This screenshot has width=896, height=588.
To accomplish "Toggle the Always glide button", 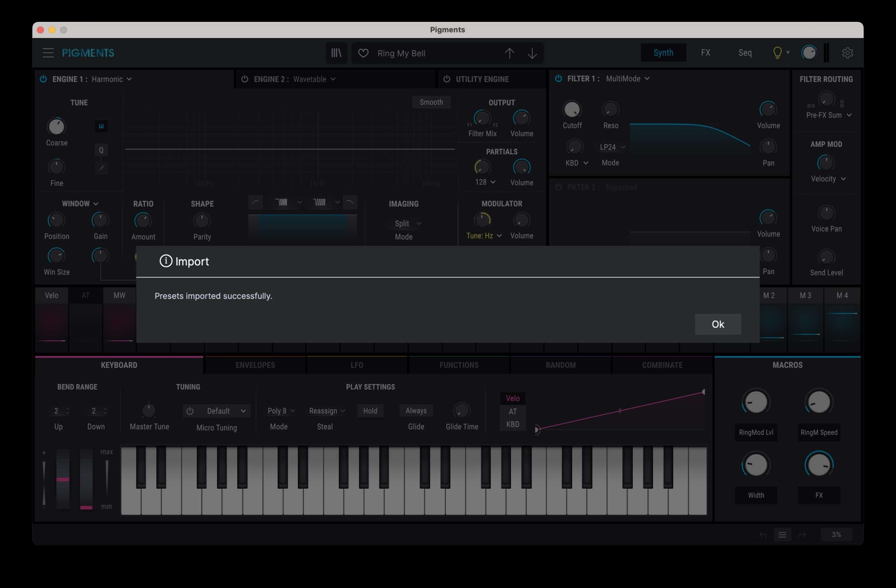I will coord(416,411).
